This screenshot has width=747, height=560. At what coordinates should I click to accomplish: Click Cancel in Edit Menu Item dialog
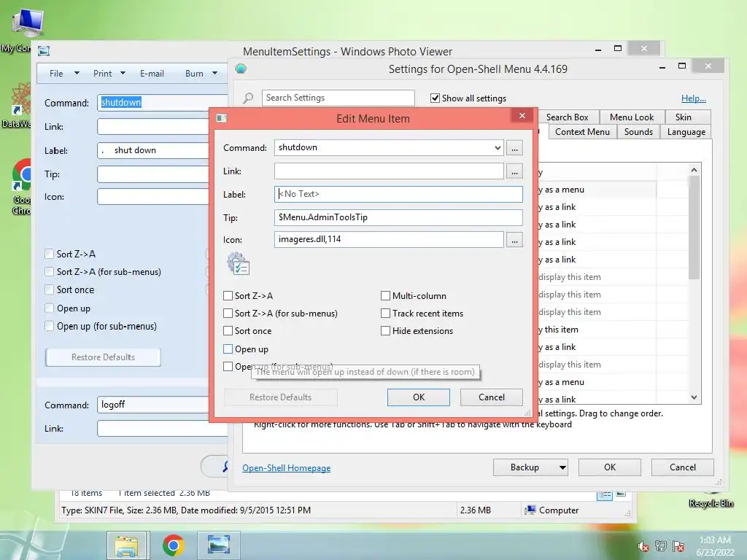[491, 397]
